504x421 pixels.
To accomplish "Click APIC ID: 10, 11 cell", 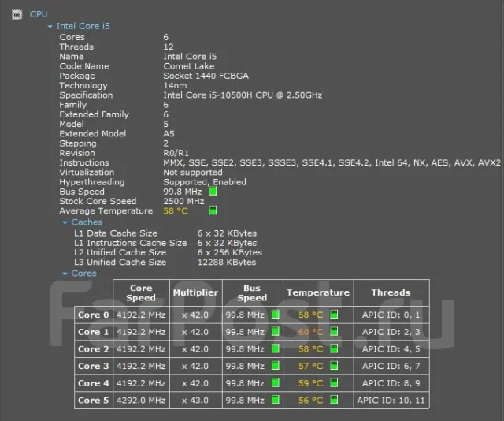I will pyautogui.click(x=391, y=400).
